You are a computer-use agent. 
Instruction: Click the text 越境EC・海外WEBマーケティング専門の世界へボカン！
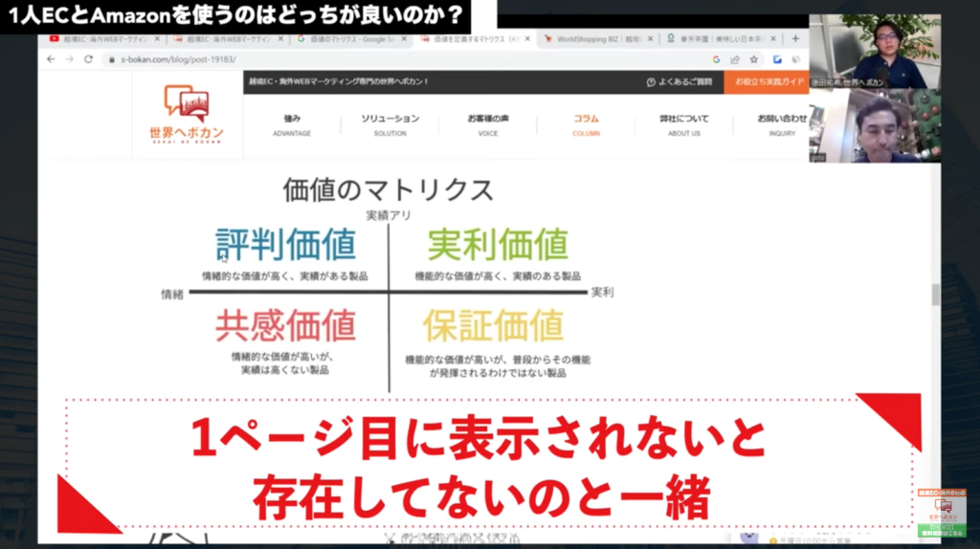(338, 82)
